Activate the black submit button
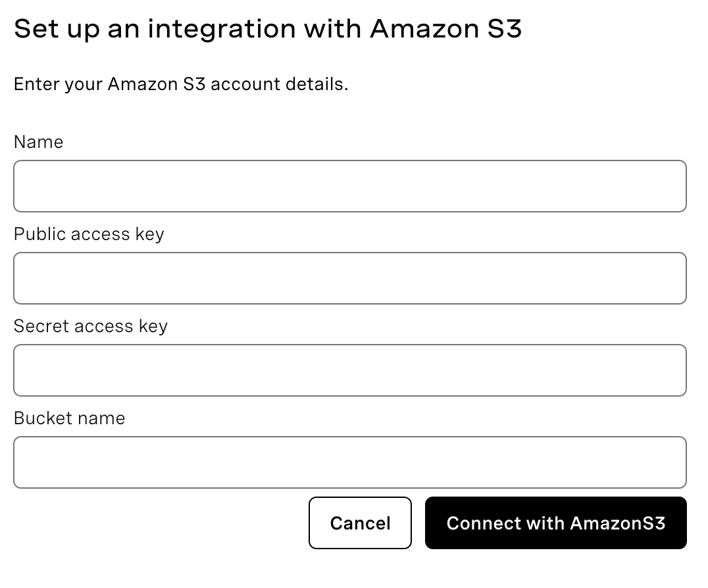 pos(556,523)
